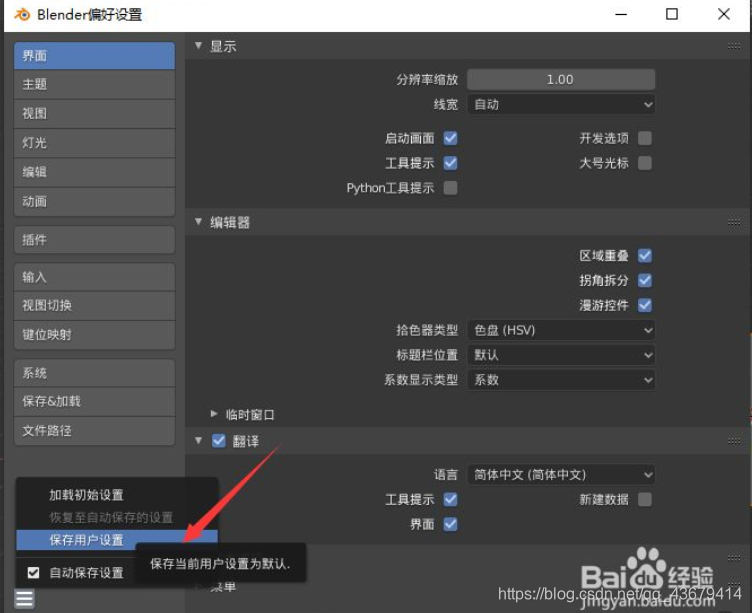Viewport: 752px width, 613px height.
Task: Switch to 视图 tab
Action: 94,114
